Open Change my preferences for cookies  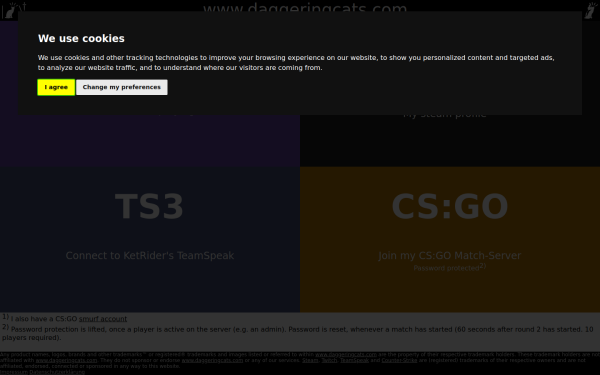pyautogui.click(x=122, y=87)
